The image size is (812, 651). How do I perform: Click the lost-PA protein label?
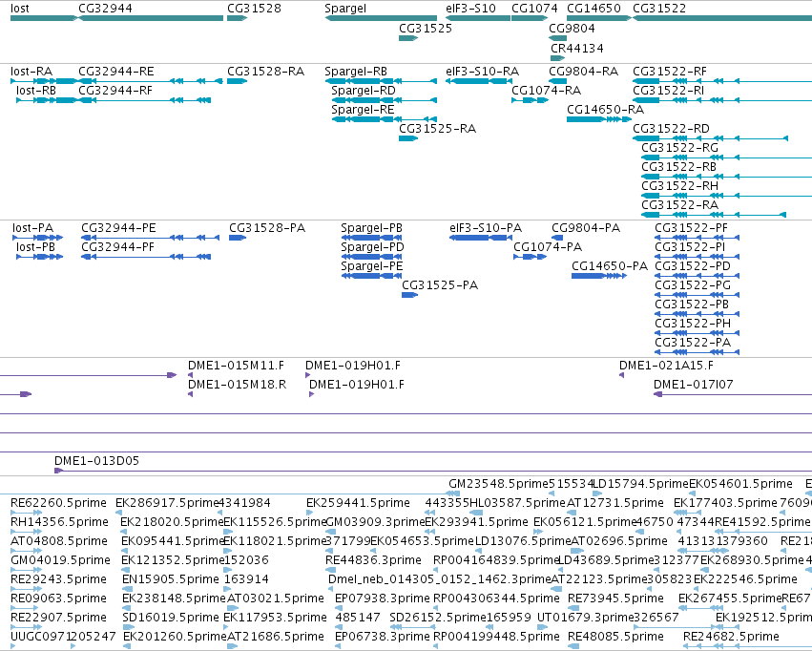pyautogui.click(x=33, y=228)
